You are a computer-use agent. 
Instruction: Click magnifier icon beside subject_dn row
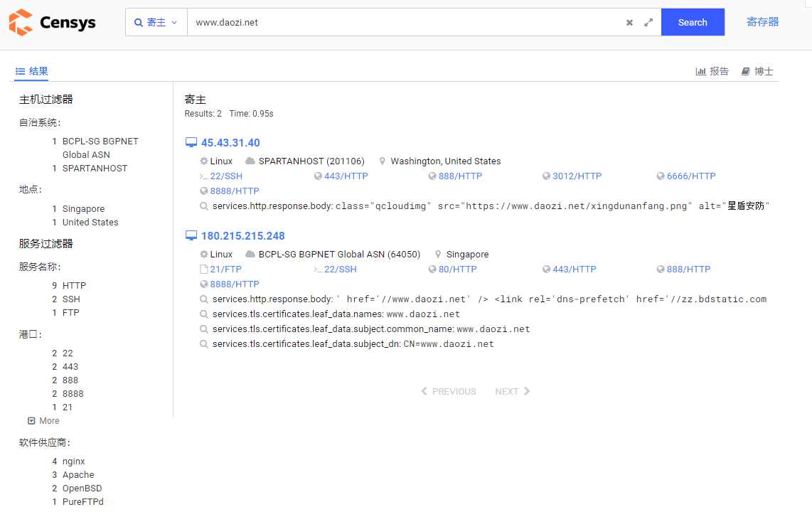[204, 344]
